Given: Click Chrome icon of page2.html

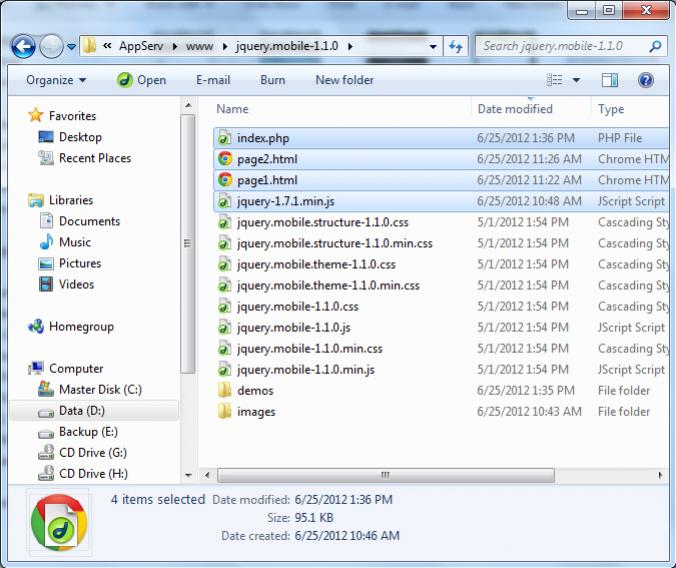Looking at the screenshot, I should click(225, 159).
